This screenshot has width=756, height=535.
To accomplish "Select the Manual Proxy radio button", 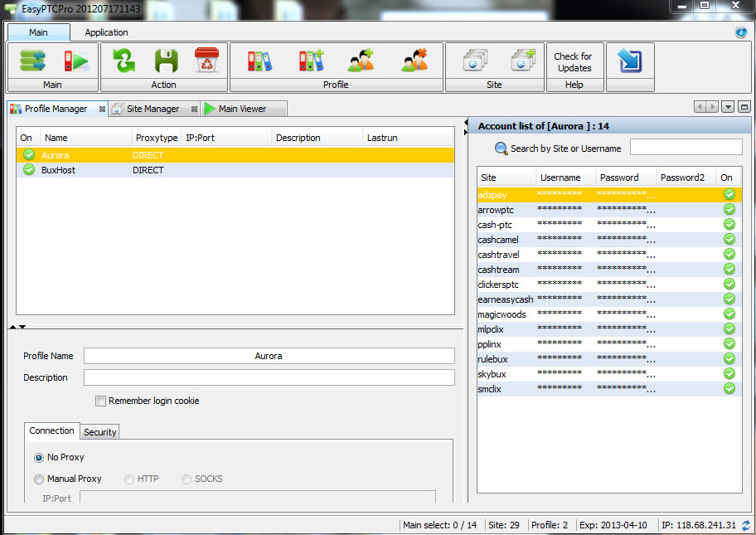I will (39, 479).
